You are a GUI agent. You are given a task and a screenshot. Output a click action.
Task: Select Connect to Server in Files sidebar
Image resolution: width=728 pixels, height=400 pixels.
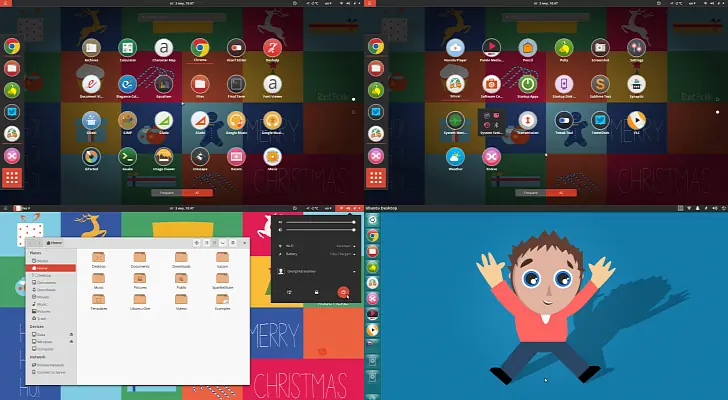pos(51,372)
